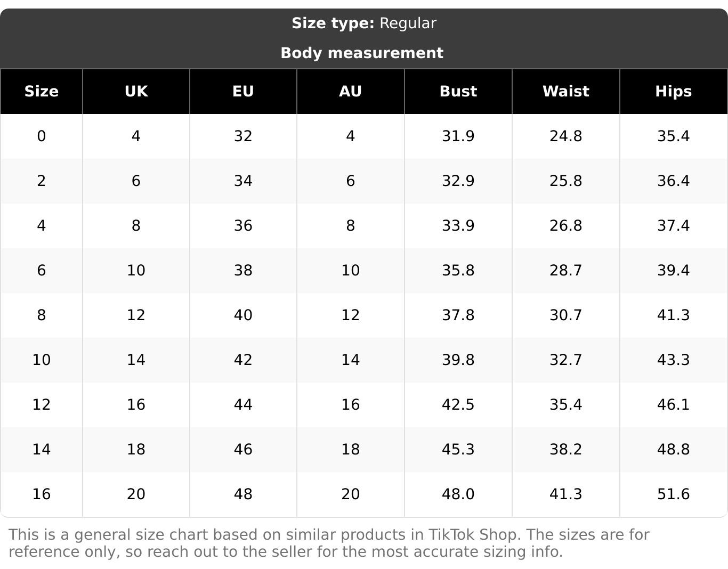
Task: Select the waist value 25.8
Action: pos(565,181)
